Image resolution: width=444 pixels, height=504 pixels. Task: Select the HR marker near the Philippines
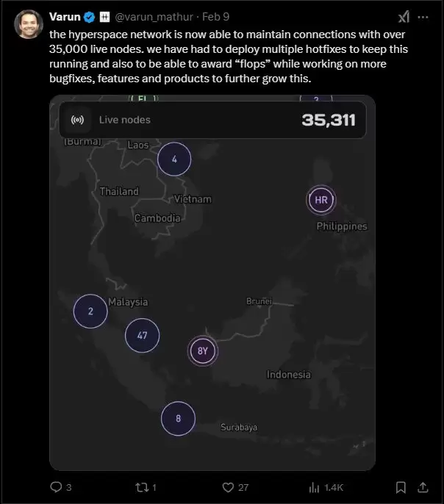point(321,200)
